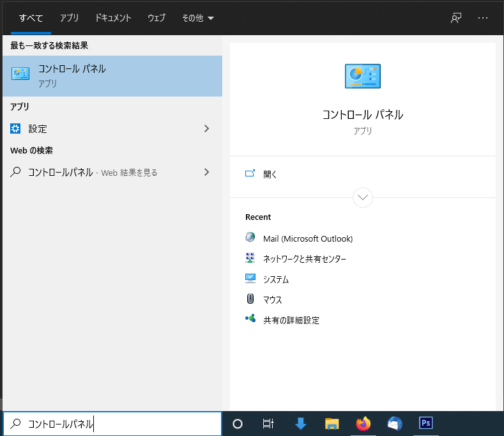This screenshot has height=436, width=504.
Task: Open Firefox from the taskbar
Action: coord(363,423)
